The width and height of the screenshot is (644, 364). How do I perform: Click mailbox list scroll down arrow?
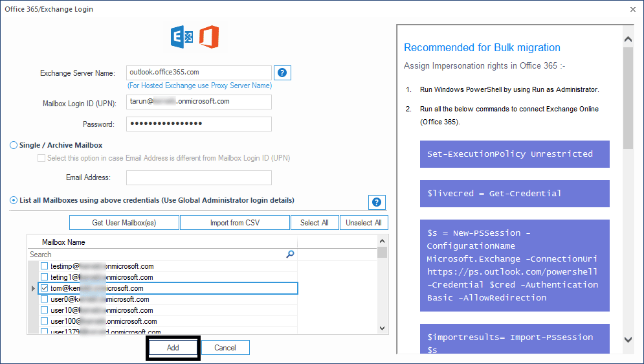[382, 328]
